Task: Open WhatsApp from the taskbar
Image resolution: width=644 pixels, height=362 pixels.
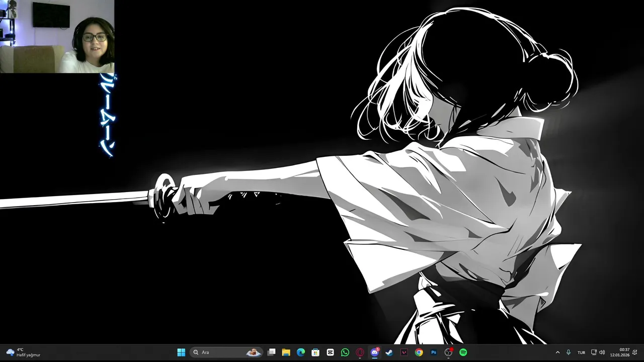Action: pos(345,352)
